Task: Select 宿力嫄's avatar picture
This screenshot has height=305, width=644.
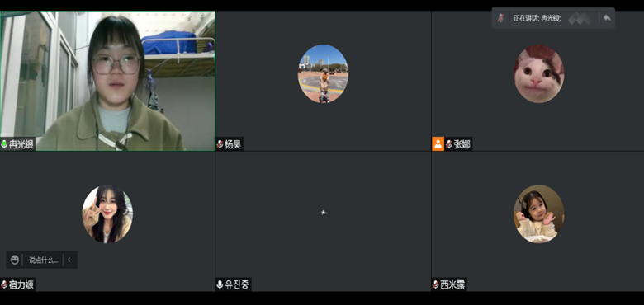Action: [107, 214]
